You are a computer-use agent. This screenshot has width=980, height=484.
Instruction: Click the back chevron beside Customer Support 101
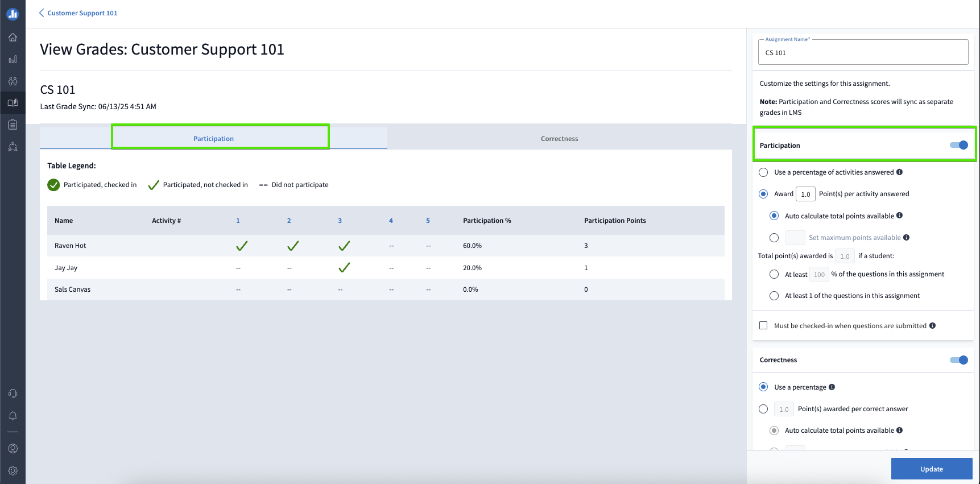[41, 13]
